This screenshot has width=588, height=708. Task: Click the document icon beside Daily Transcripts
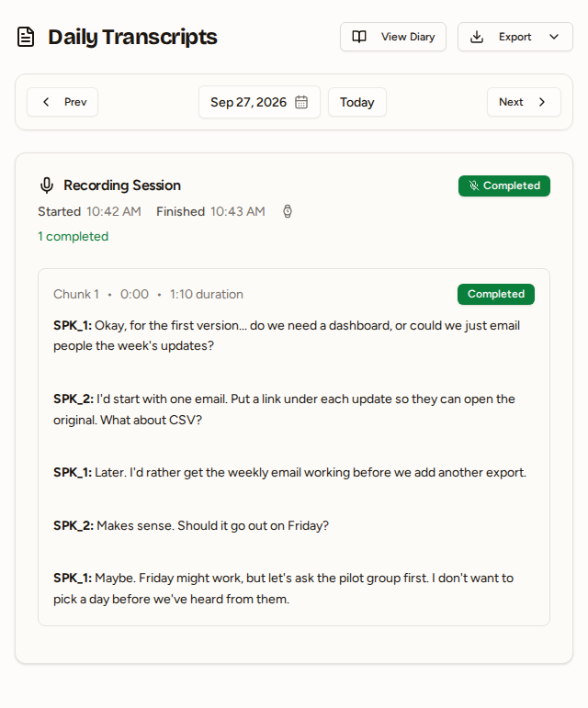[x=26, y=37]
